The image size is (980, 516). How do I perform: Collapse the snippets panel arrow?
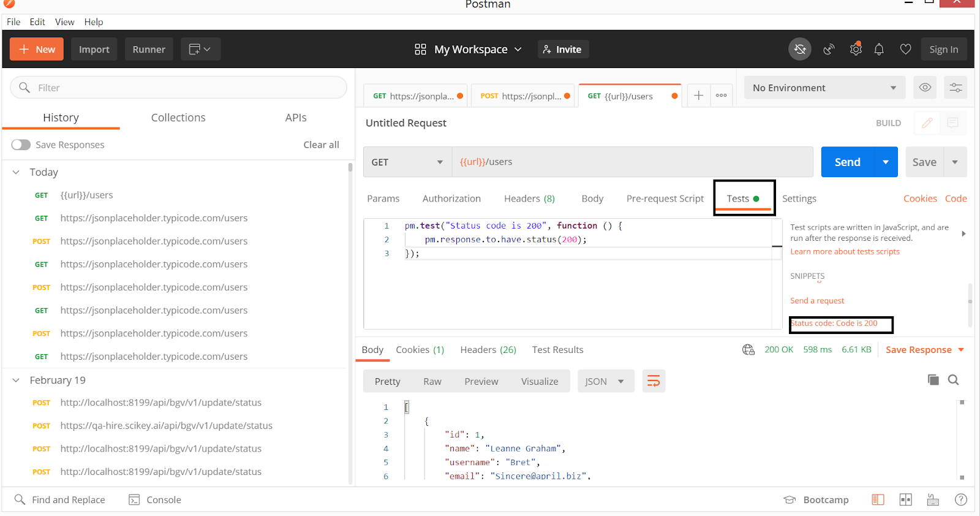point(963,233)
